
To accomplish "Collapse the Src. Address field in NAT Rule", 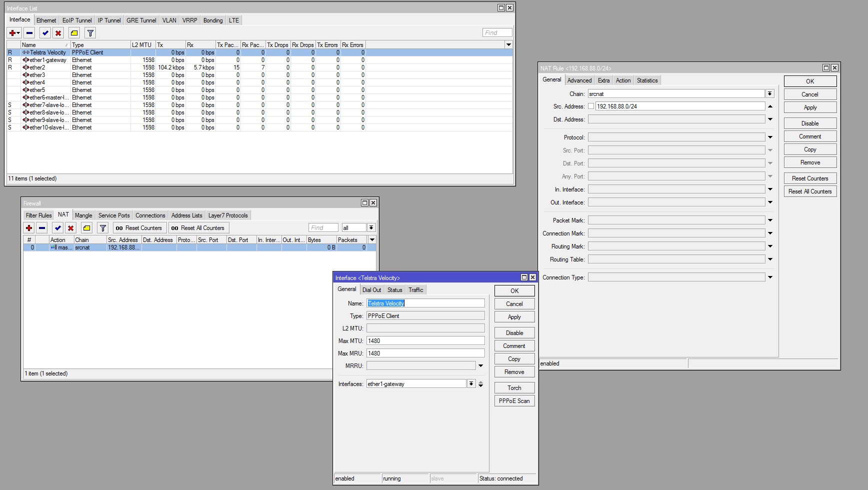I will (x=770, y=106).
